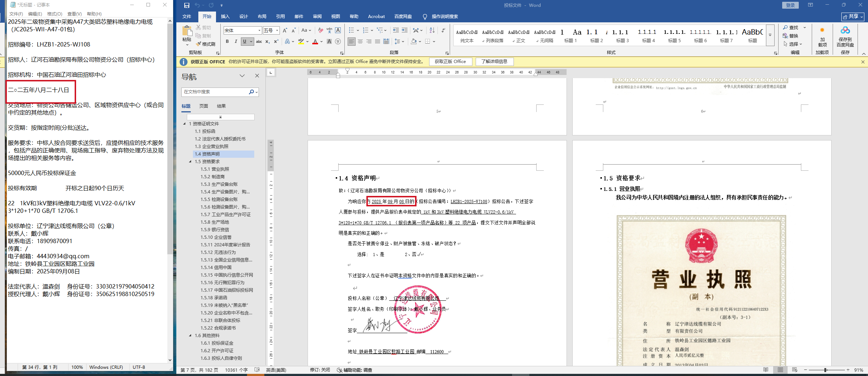This screenshot has width=868, height=376.
Task: Toggle character shading
Action: click(329, 41)
